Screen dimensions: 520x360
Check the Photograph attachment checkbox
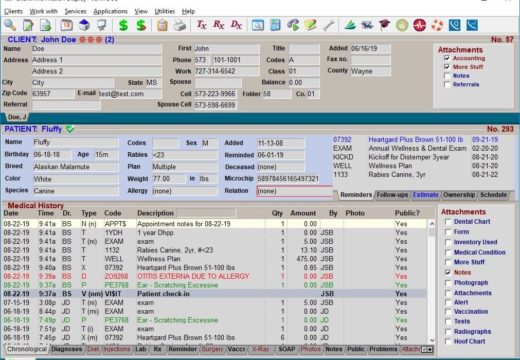tap(448, 283)
